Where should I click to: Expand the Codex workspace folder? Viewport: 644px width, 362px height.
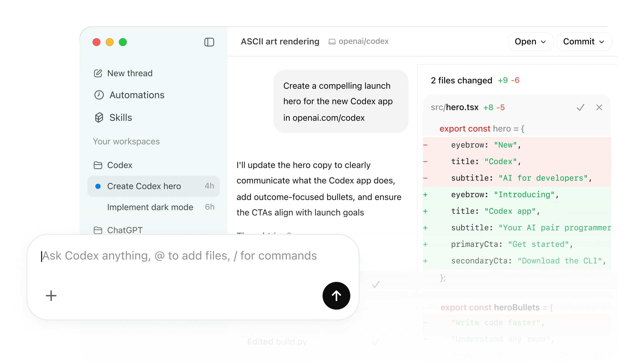point(113,165)
